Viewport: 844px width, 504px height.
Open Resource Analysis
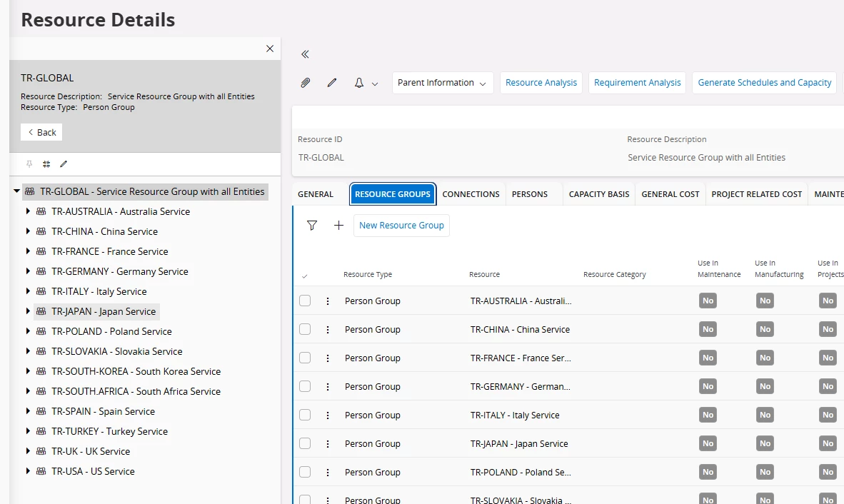[x=541, y=83]
